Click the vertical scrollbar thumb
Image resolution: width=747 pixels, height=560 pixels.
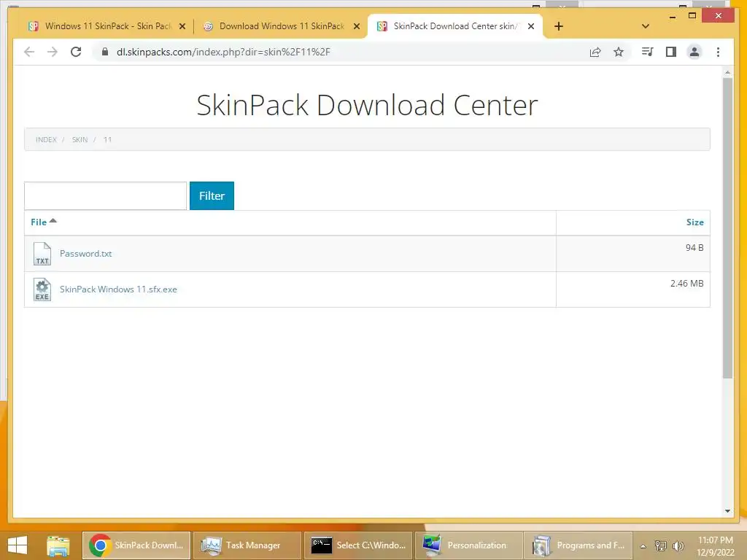pyautogui.click(x=727, y=228)
